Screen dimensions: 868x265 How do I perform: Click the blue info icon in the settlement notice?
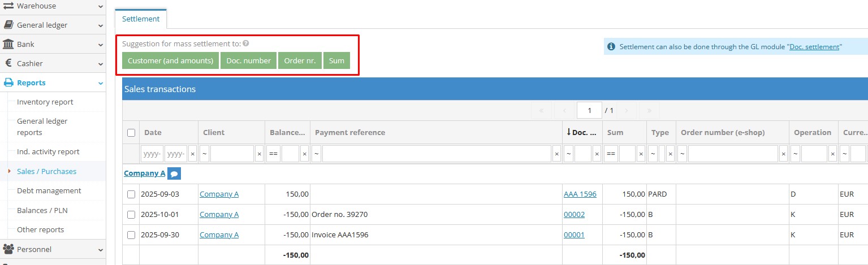(x=611, y=47)
